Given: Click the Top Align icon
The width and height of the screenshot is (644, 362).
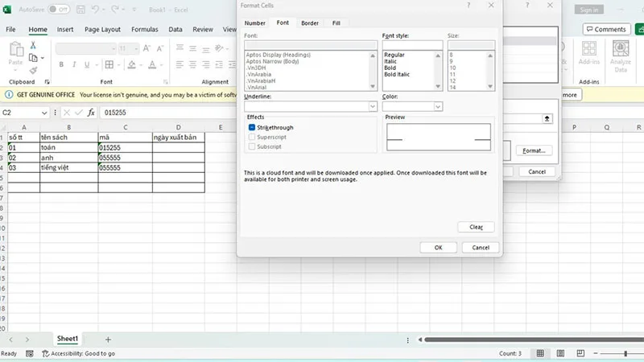Looking at the screenshot, I should 180,48.
